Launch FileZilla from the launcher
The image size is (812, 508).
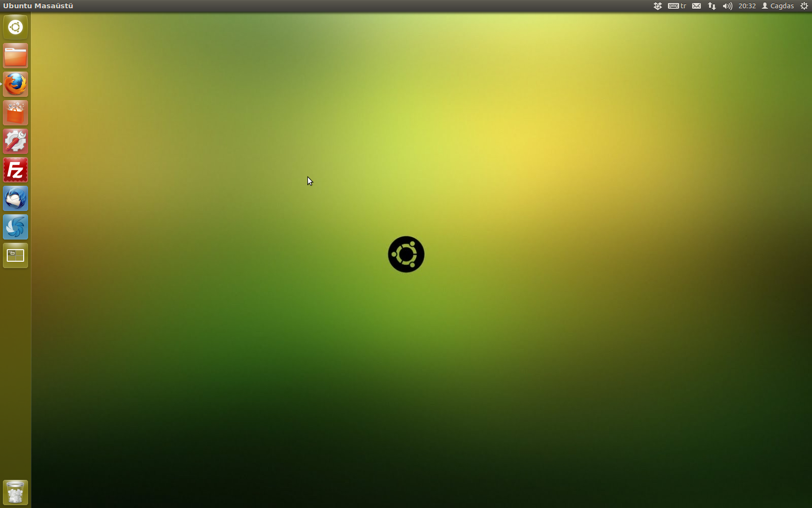15,170
